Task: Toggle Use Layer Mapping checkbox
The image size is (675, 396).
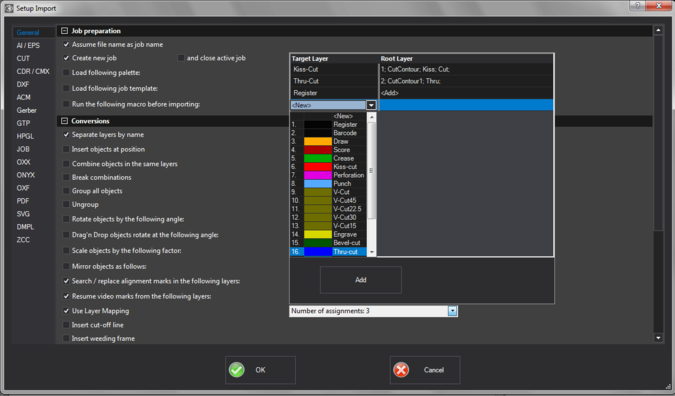Action: [x=66, y=310]
